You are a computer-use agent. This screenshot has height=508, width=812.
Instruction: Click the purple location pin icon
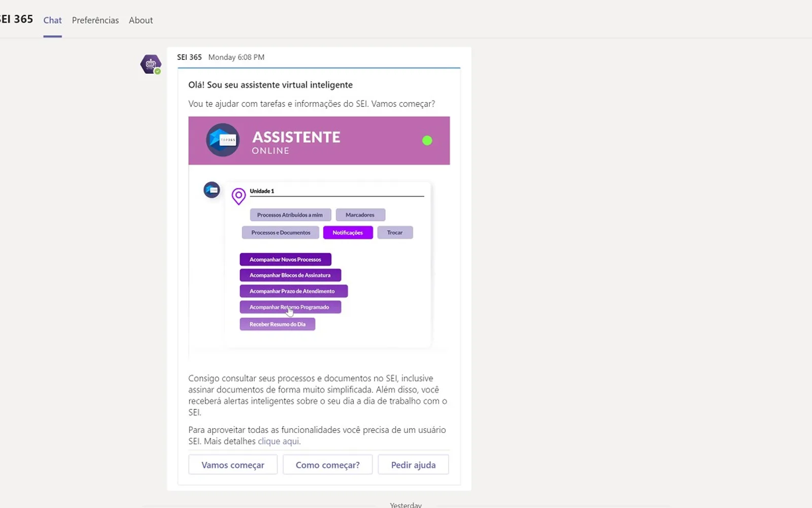tap(239, 196)
